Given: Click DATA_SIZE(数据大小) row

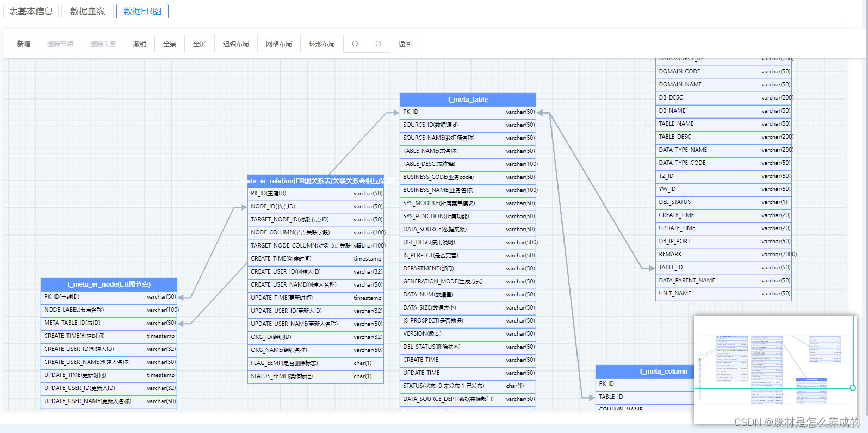Looking at the screenshot, I should click(x=468, y=308).
